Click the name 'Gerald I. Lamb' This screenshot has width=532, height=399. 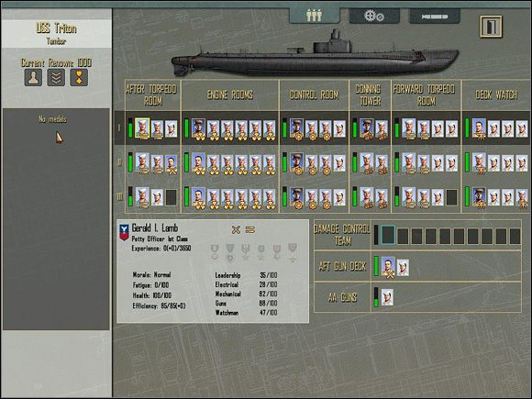(x=155, y=228)
